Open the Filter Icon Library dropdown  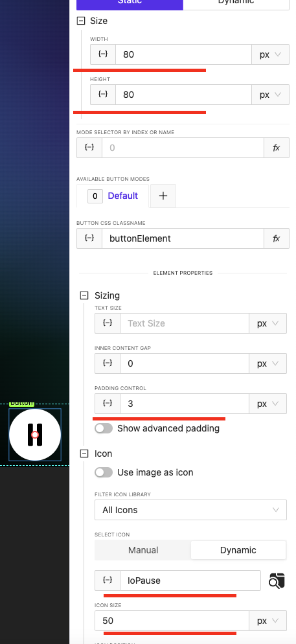click(x=190, y=510)
